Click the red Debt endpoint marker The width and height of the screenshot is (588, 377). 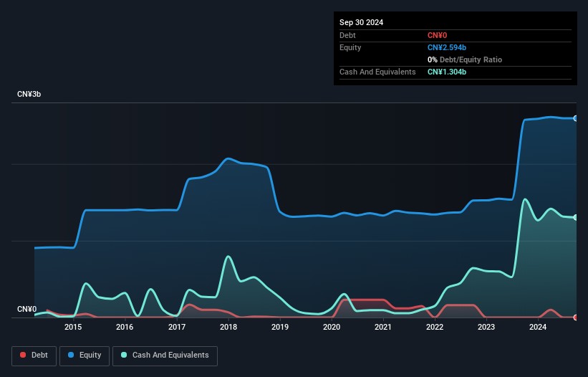576,318
